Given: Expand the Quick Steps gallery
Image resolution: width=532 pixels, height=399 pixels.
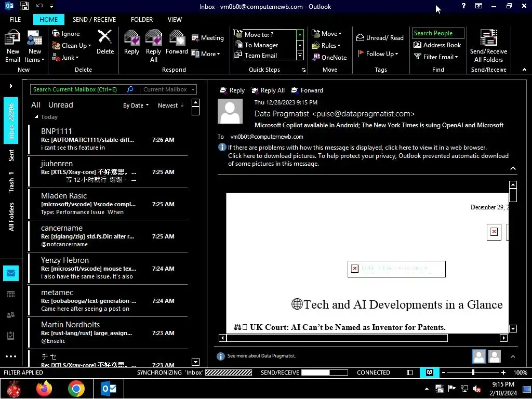Looking at the screenshot, I should click(300, 55).
